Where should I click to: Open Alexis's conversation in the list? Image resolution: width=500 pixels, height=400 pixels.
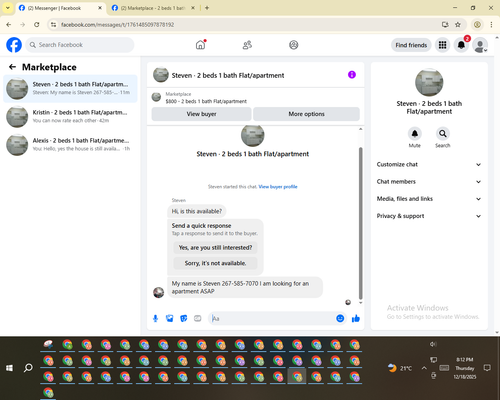[x=70, y=145]
